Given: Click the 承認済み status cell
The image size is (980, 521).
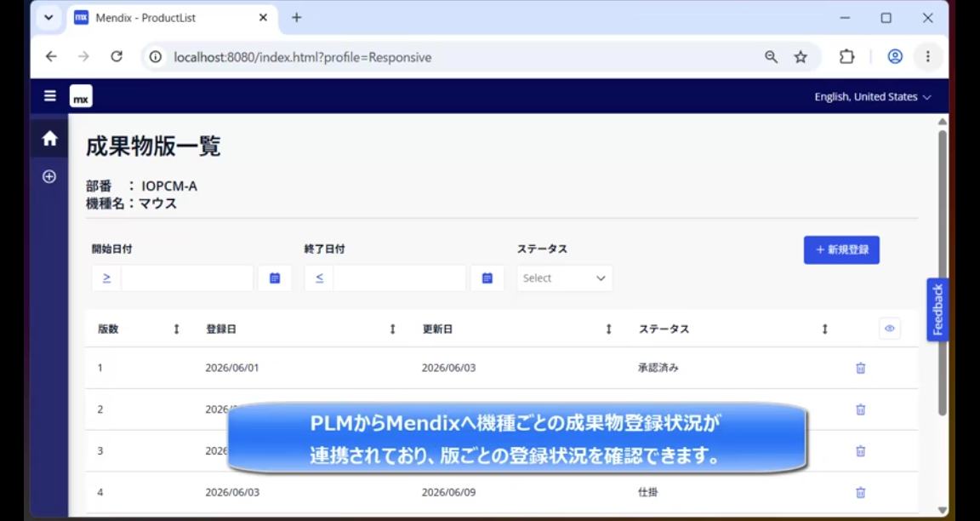Looking at the screenshot, I should pyautogui.click(x=658, y=368).
